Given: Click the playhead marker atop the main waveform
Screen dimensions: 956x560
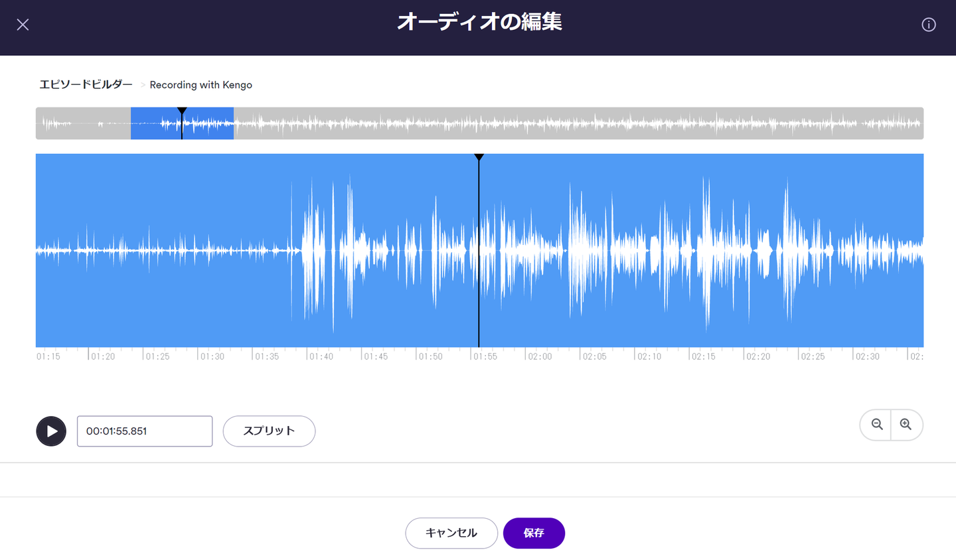Looking at the screenshot, I should (479, 158).
